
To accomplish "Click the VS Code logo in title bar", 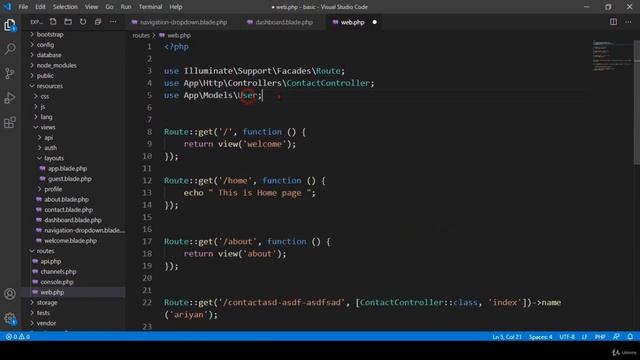I will pos(8,7).
